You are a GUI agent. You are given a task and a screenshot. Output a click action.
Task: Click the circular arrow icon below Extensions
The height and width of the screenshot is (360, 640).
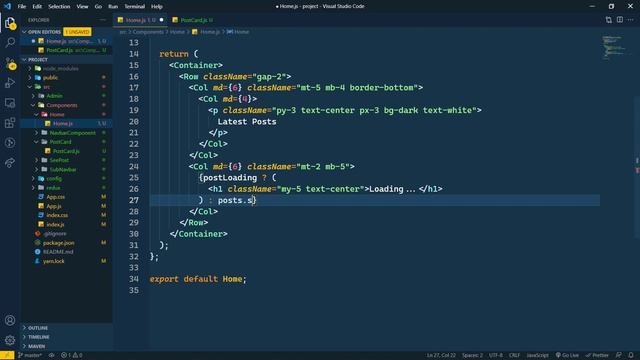point(10,143)
